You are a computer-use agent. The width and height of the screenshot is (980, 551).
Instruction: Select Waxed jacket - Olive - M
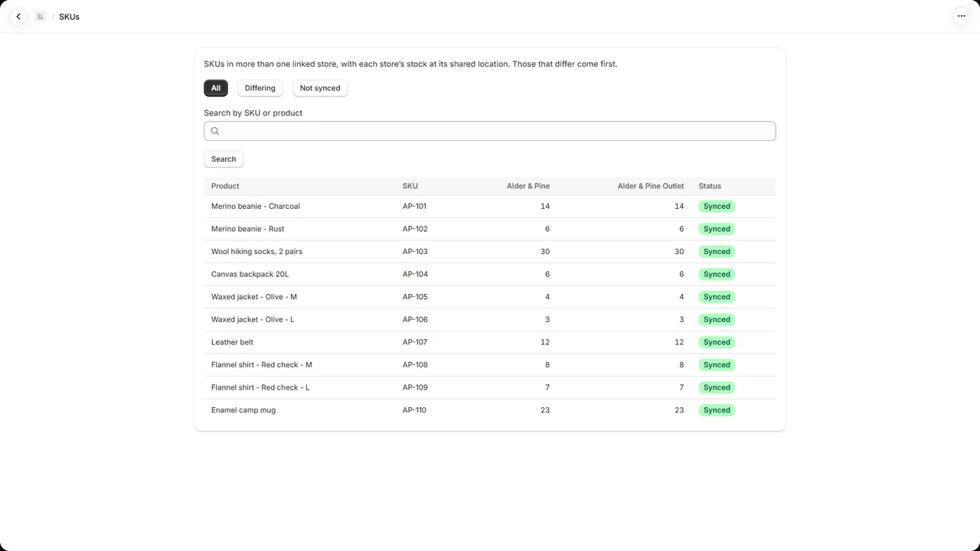(254, 297)
